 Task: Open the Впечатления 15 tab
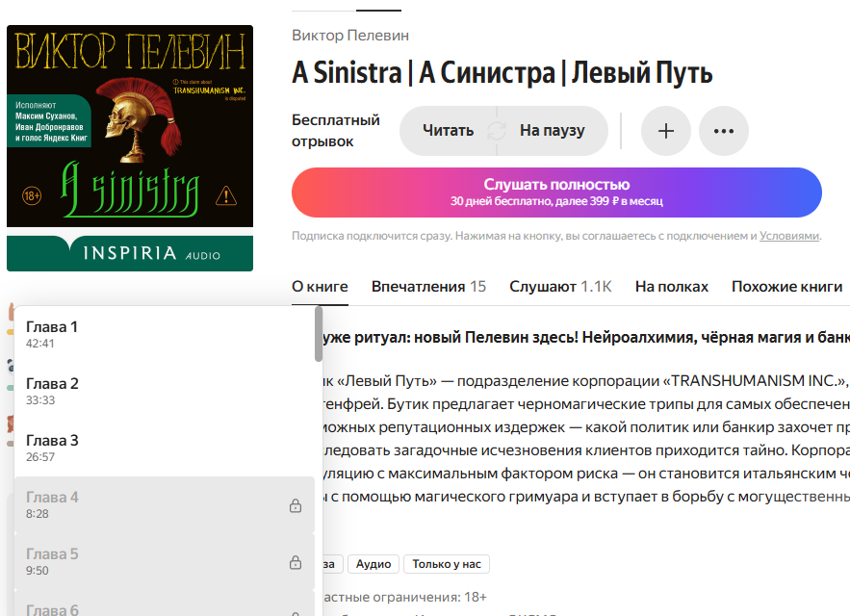pyautogui.click(x=428, y=286)
